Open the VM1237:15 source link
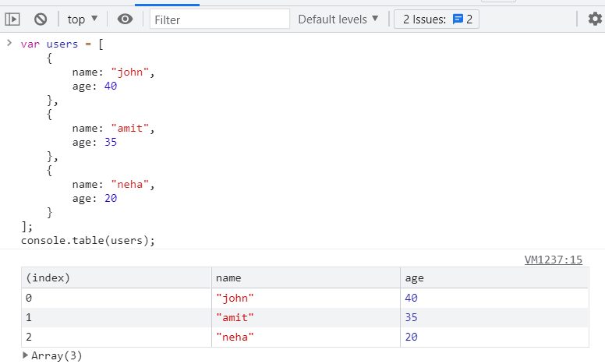The image size is (605, 364). (554, 260)
